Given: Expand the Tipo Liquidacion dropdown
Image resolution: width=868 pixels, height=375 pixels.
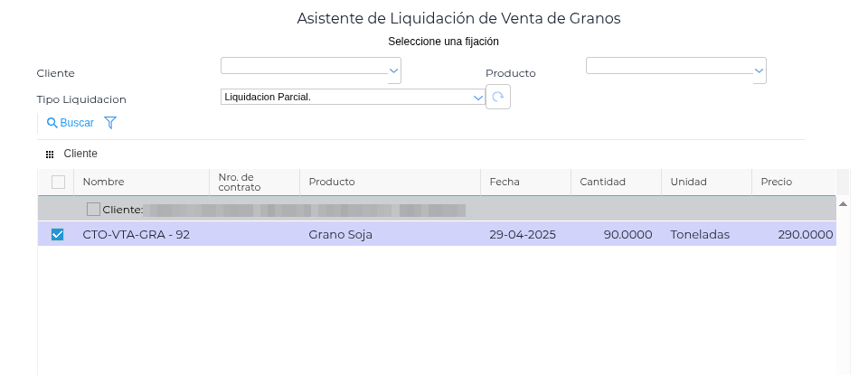Looking at the screenshot, I should click(479, 97).
